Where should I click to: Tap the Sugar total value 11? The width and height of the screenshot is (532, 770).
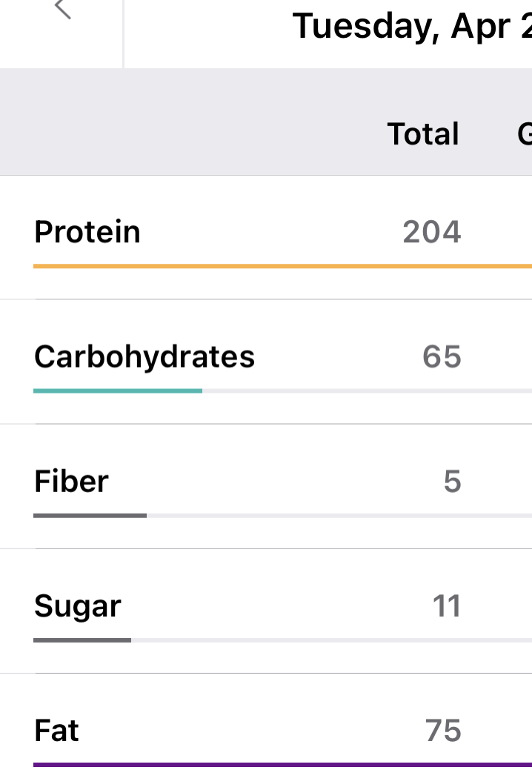pos(447,606)
